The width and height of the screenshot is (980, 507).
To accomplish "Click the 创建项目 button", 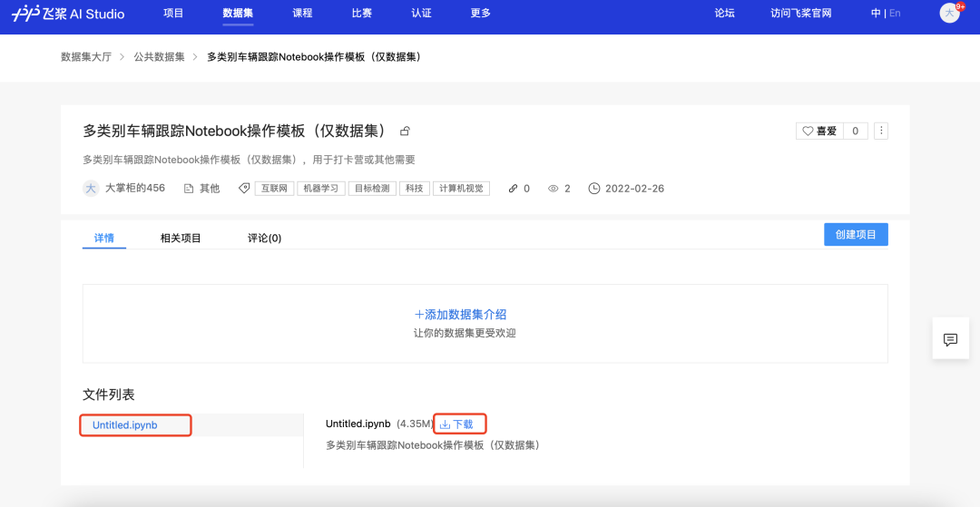I will coord(857,234).
